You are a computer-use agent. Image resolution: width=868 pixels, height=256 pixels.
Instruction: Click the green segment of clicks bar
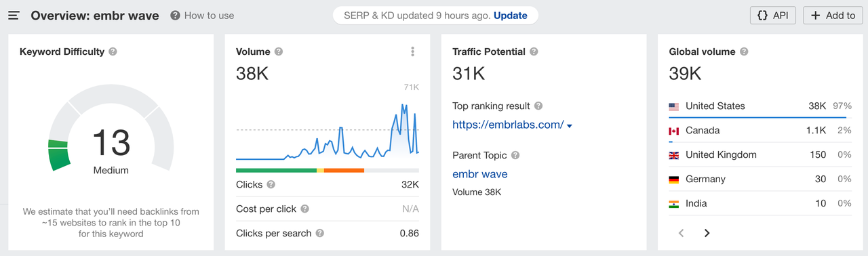click(x=276, y=170)
